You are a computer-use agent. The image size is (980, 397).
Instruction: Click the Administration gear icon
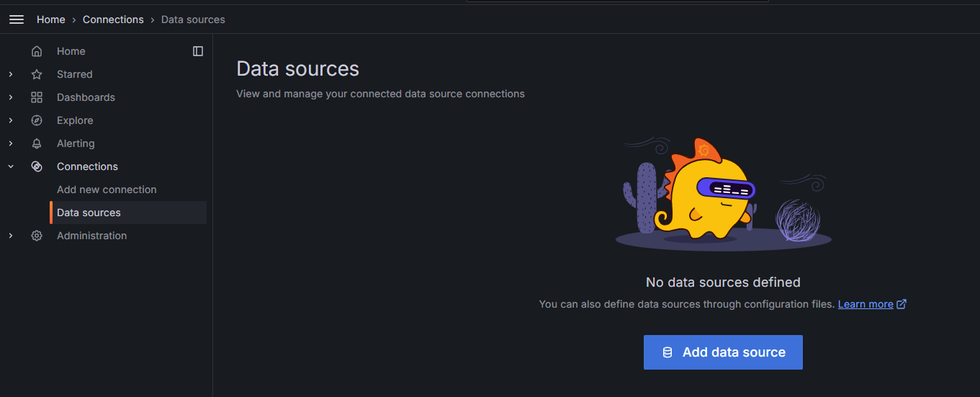pyautogui.click(x=37, y=236)
